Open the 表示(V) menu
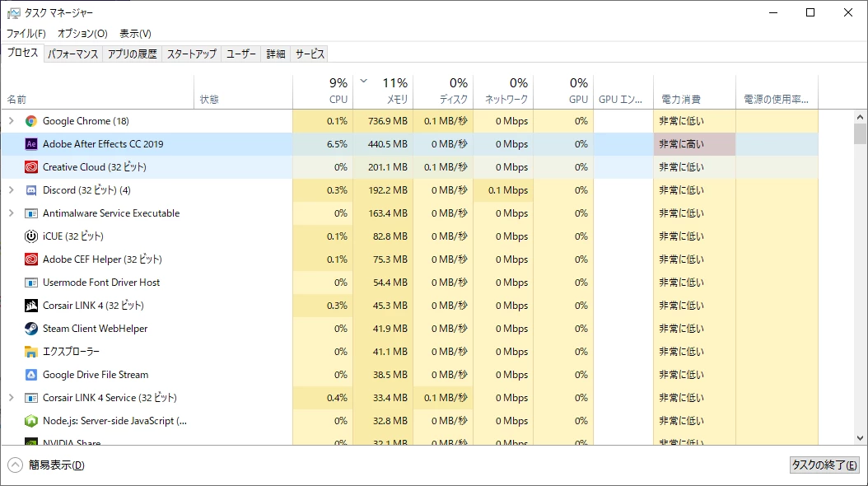 pyautogui.click(x=135, y=33)
